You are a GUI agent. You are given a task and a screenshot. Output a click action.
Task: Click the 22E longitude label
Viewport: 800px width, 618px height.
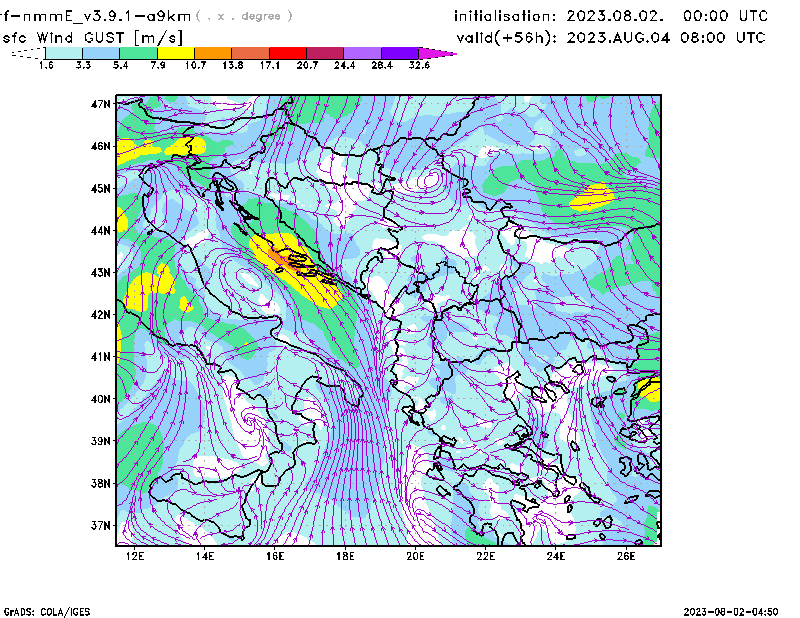click(x=486, y=556)
